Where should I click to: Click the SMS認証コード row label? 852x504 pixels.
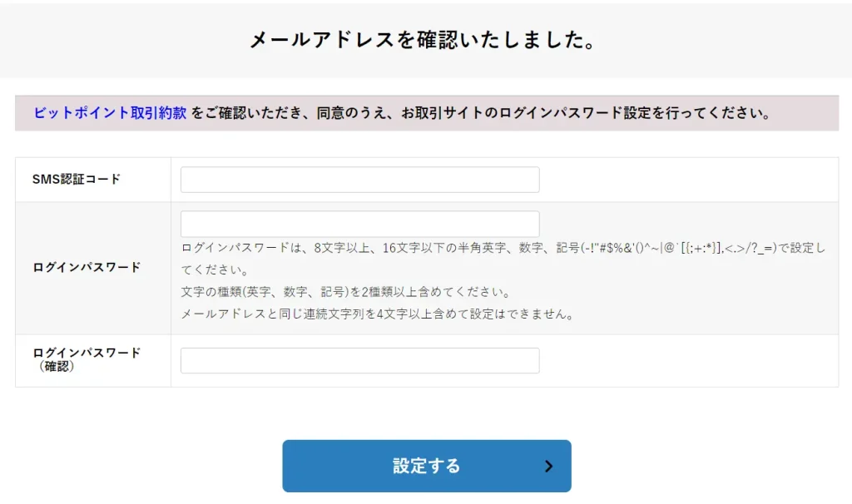[77, 180]
